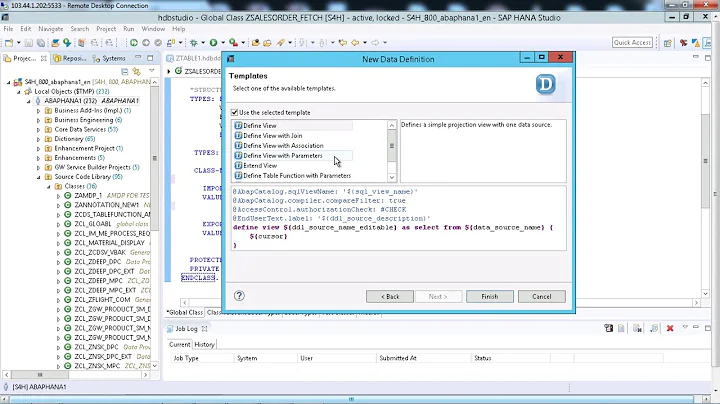Click the SAP HANA perspective warning icon
Image resolution: width=720 pixels, height=404 pixels.
(x=696, y=43)
